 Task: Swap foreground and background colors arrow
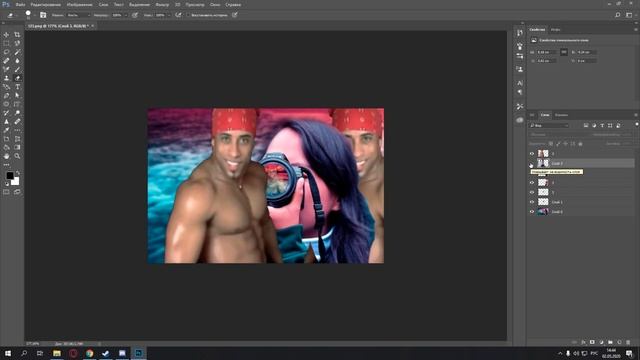click(x=18, y=173)
